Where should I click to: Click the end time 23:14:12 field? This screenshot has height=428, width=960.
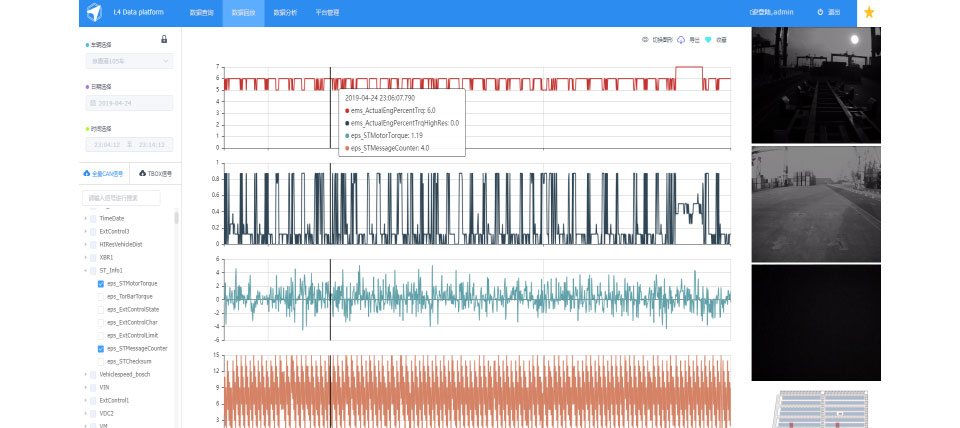[x=151, y=145]
